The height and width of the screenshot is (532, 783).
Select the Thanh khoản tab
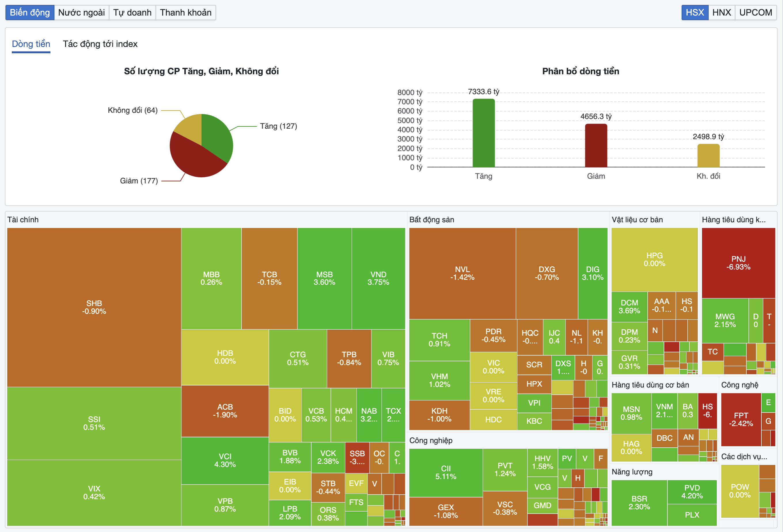coord(186,12)
